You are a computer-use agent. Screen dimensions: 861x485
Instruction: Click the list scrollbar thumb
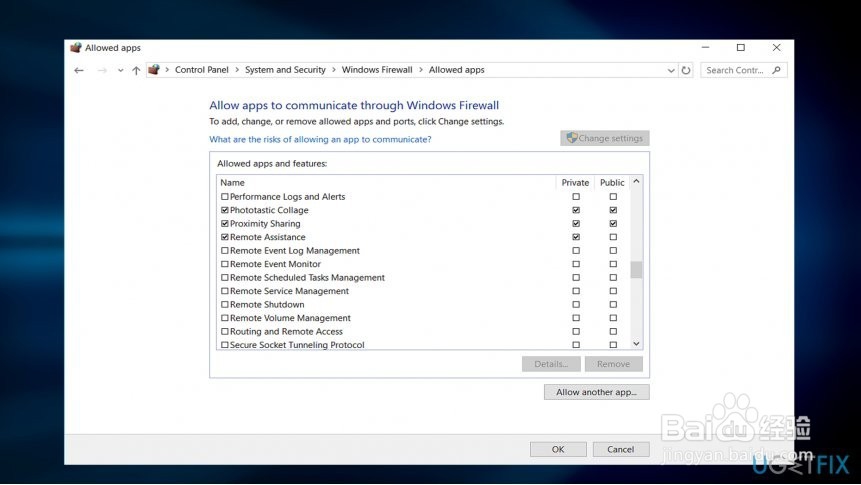click(x=636, y=270)
